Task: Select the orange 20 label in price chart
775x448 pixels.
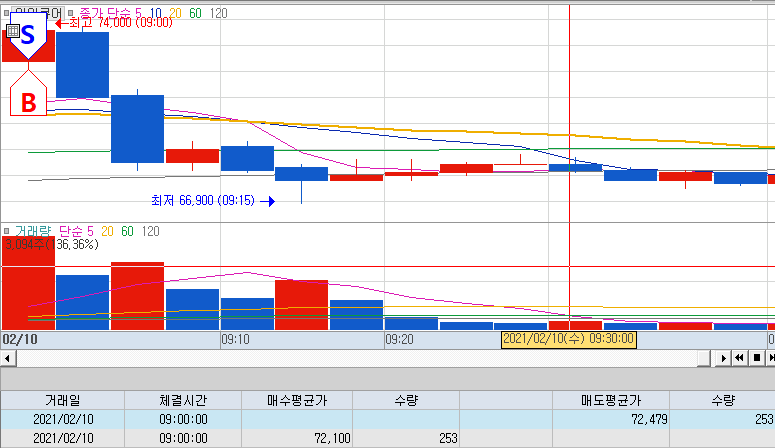Action: pyautogui.click(x=175, y=13)
